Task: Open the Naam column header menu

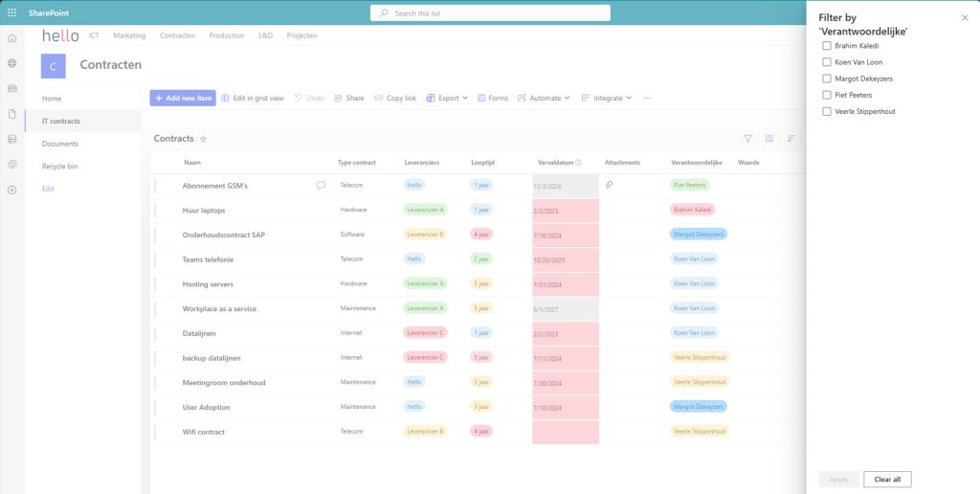Action: (192, 163)
